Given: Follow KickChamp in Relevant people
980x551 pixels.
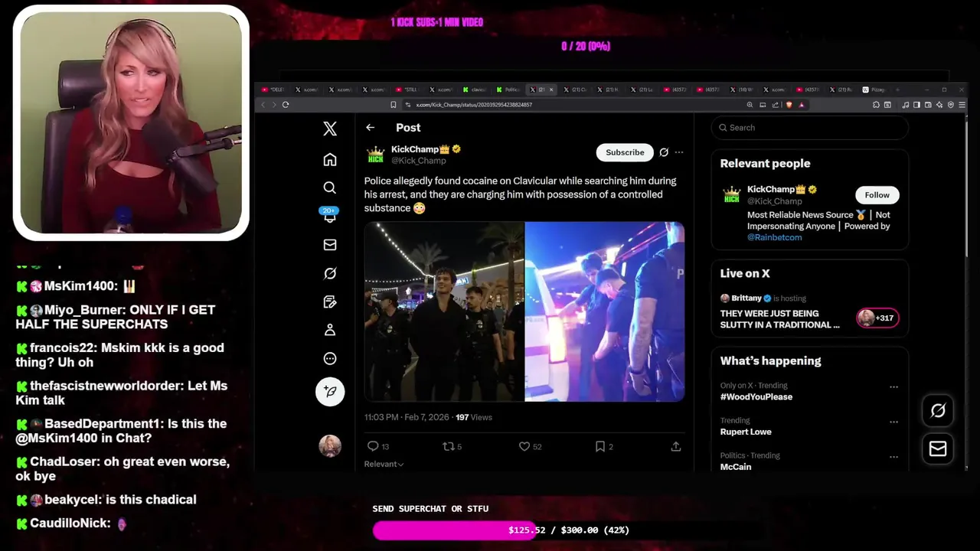Looking at the screenshot, I should coord(877,195).
